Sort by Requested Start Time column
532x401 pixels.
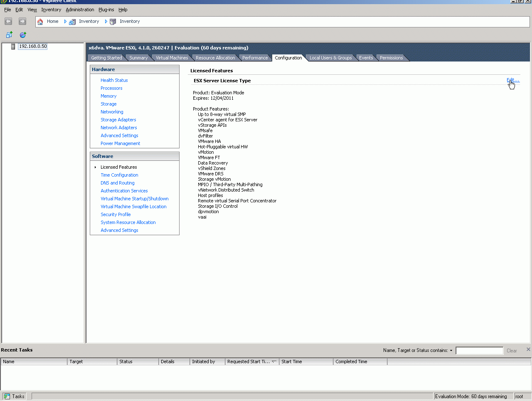pos(252,362)
